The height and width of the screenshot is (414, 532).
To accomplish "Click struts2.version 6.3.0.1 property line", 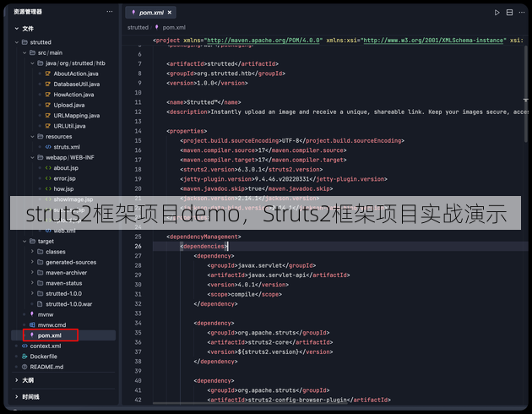I will pos(252,169).
